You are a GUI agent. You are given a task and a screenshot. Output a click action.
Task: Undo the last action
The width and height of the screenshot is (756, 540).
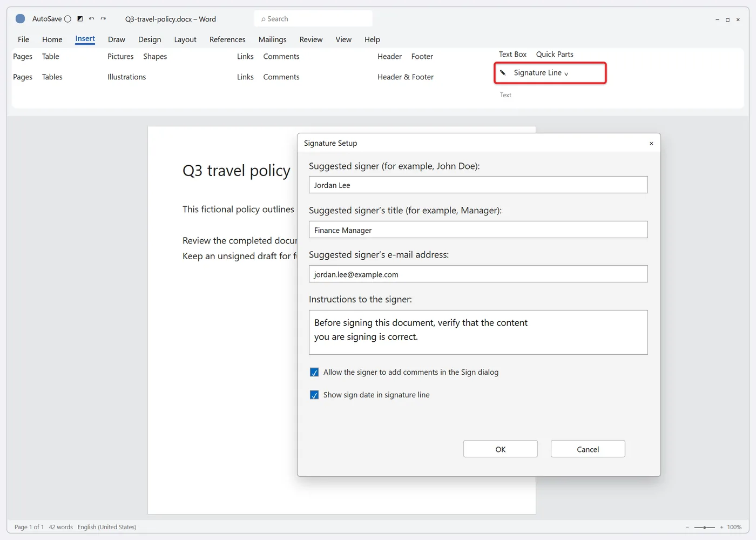click(91, 19)
